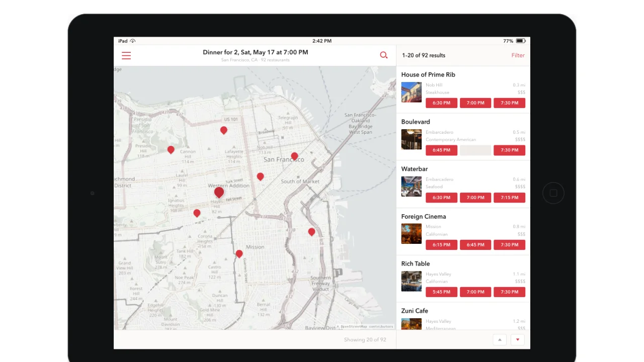
Task: Show previous results with up arrow
Action: tap(500, 340)
